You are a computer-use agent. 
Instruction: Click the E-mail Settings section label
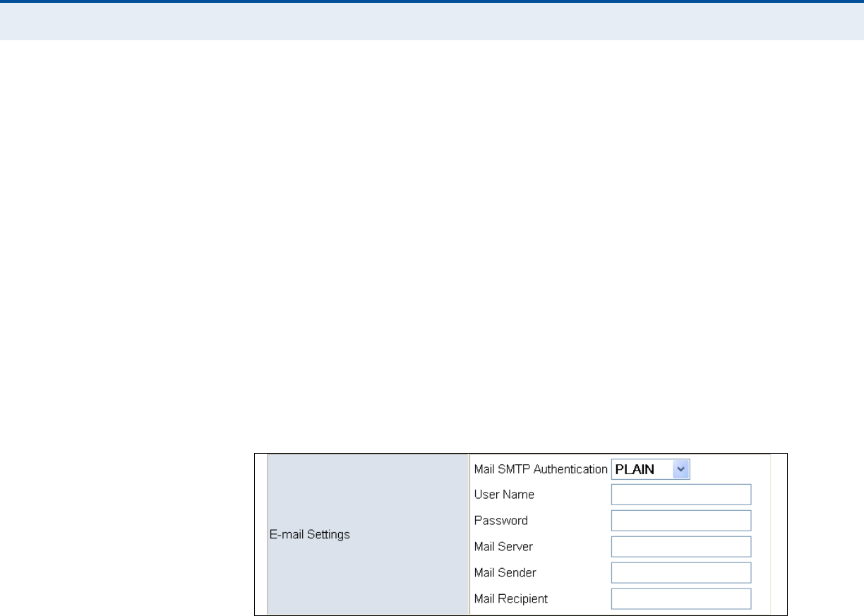tap(310, 535)
